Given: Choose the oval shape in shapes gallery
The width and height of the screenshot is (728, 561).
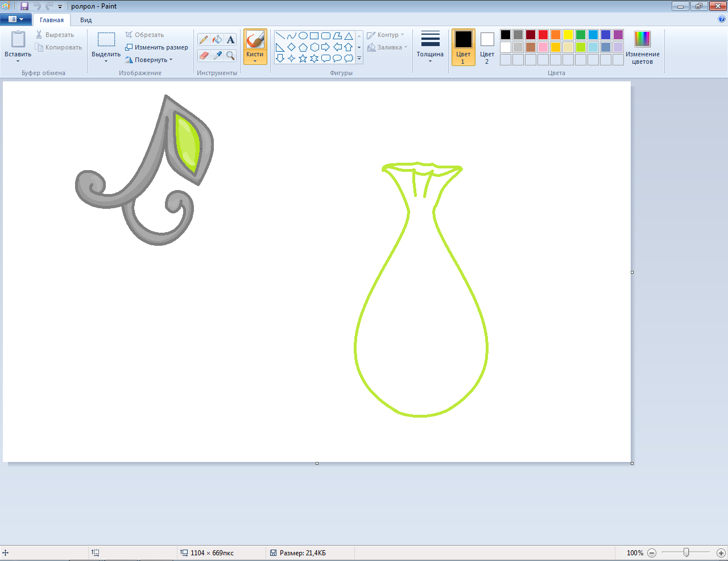Looking at the screenshot, I should (303, 35).
